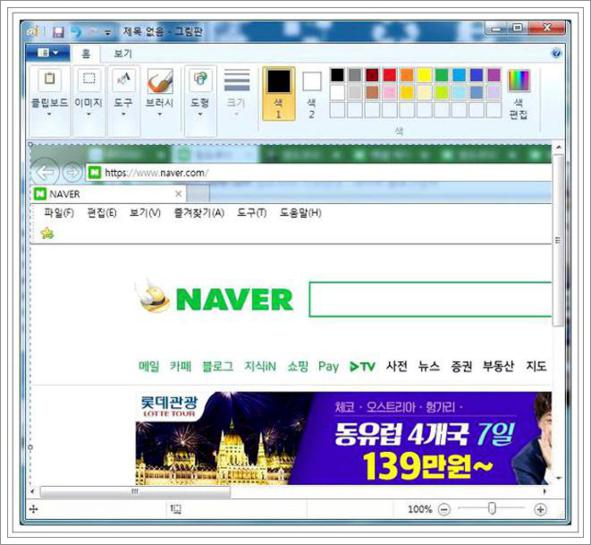The width and height of the screenshot is (591, 545).
Task: Click the zoom out minus button
Action: coord(444,510)
